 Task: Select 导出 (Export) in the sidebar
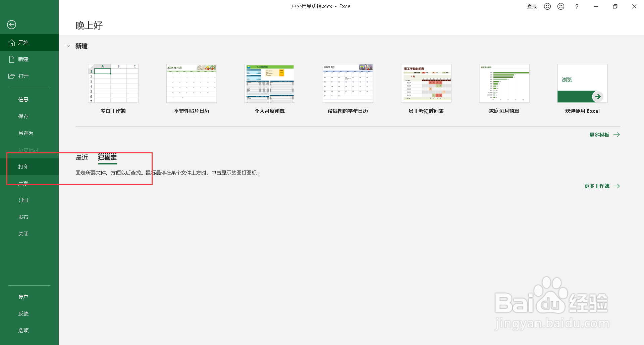pos(23,200)
